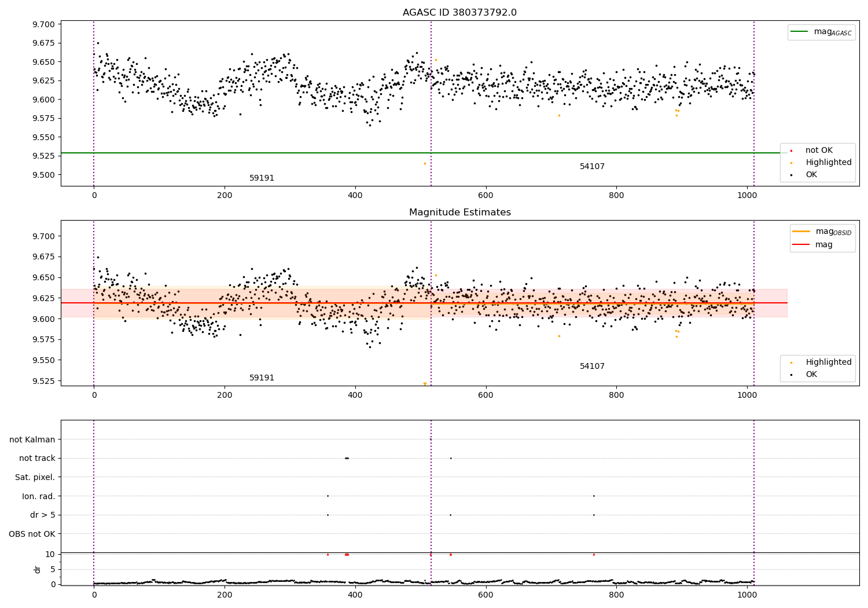Click '54107' label in Magnitude Estimates plot

coord(592,367)
